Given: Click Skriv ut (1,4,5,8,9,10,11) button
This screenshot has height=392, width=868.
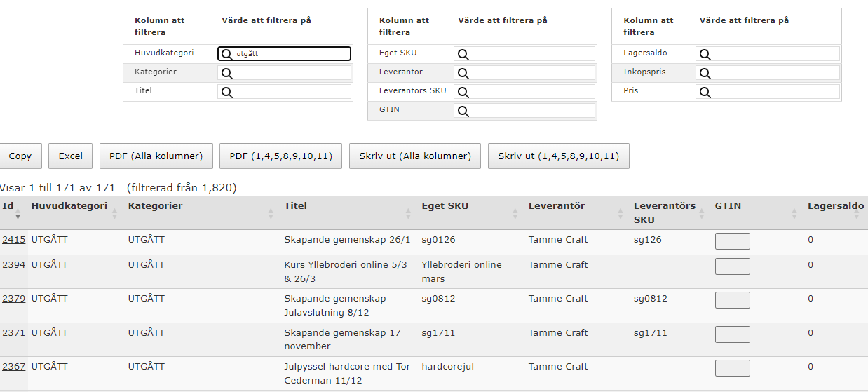Looking at the screenshot, I should pyautogui.click(x=558, y=156).
